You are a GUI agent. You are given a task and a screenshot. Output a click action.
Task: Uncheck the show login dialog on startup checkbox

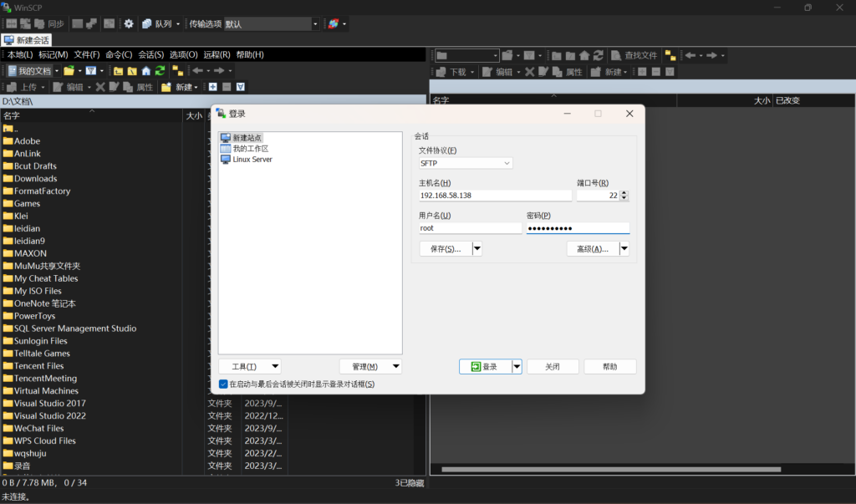[223, 384]
